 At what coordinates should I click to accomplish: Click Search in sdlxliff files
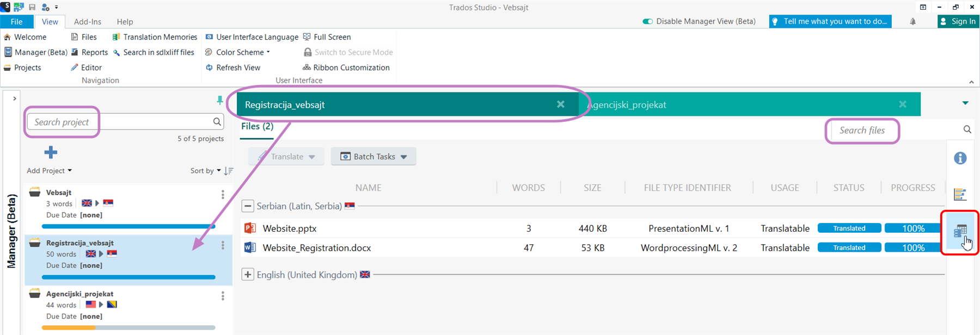tap(154, 52)
